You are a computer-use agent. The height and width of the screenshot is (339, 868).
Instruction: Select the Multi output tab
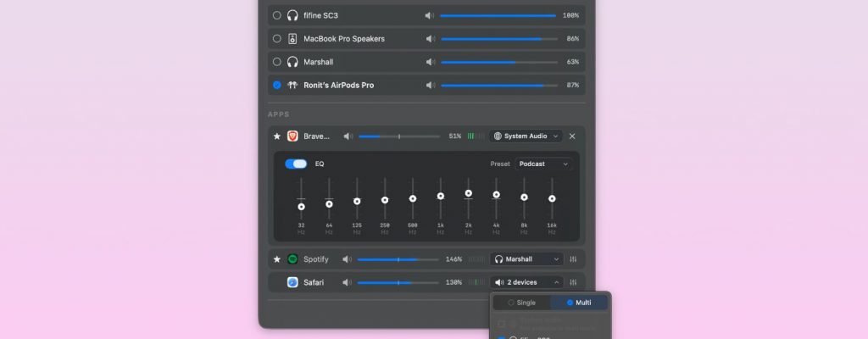[x=579, y=303]
